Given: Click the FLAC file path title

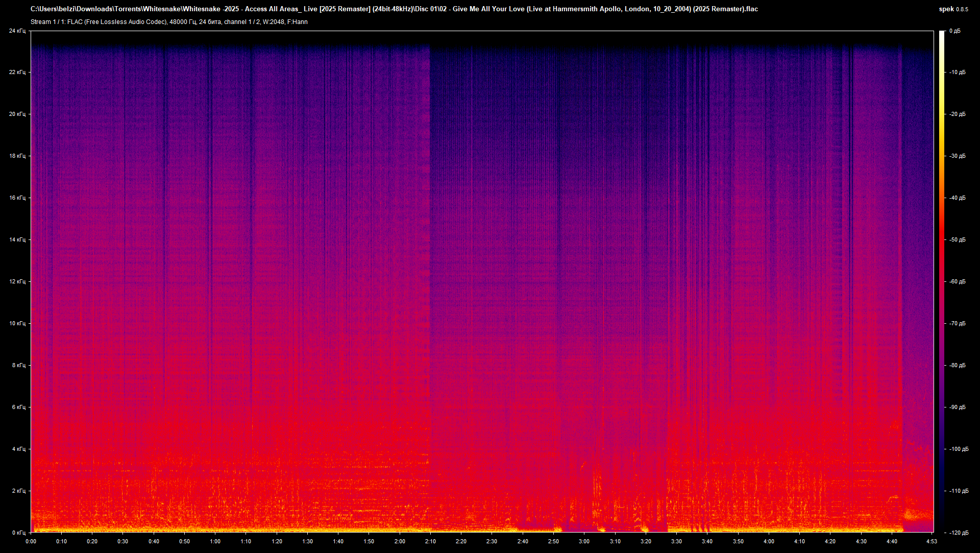Looking at the screenshot, I should [x=394, y=9].
